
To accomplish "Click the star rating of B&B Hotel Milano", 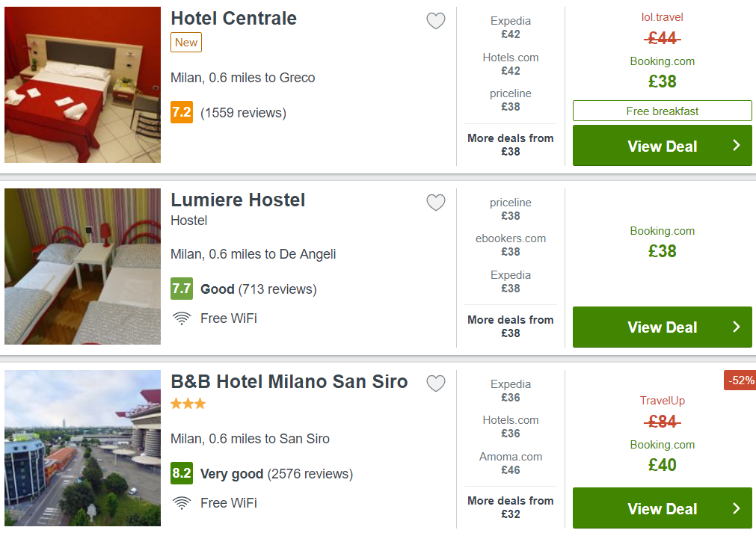I will [188, 404].
